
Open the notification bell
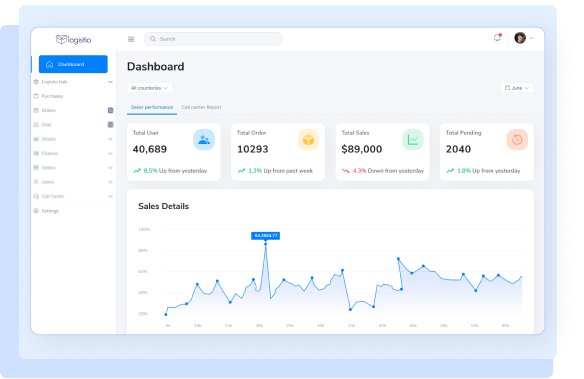pos(498,38)
